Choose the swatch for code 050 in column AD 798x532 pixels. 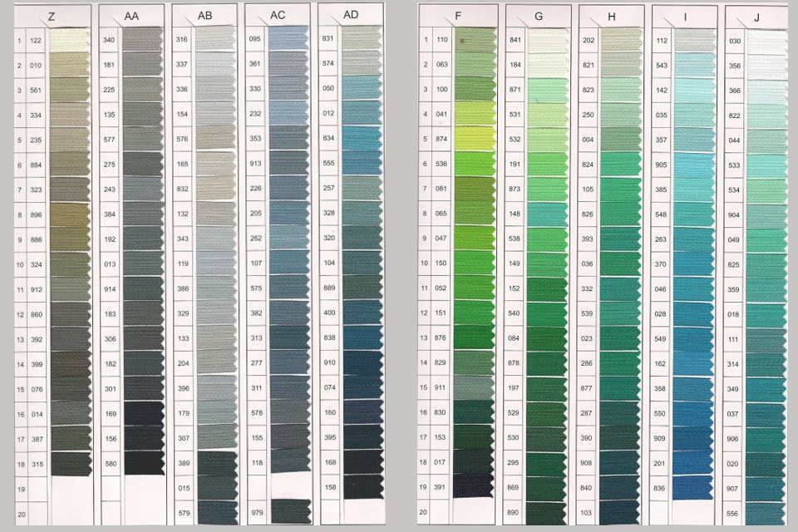tap(362, 88)
